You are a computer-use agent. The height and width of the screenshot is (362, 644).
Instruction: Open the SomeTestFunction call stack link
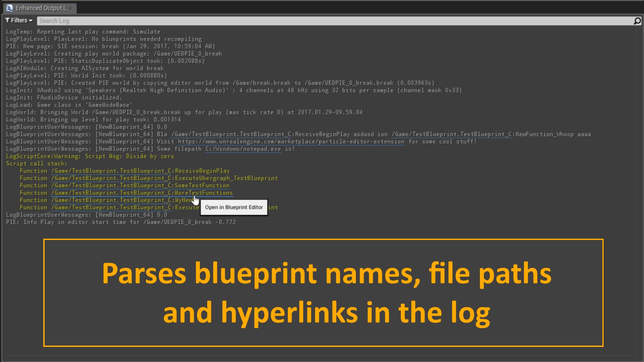coord(141,186)
